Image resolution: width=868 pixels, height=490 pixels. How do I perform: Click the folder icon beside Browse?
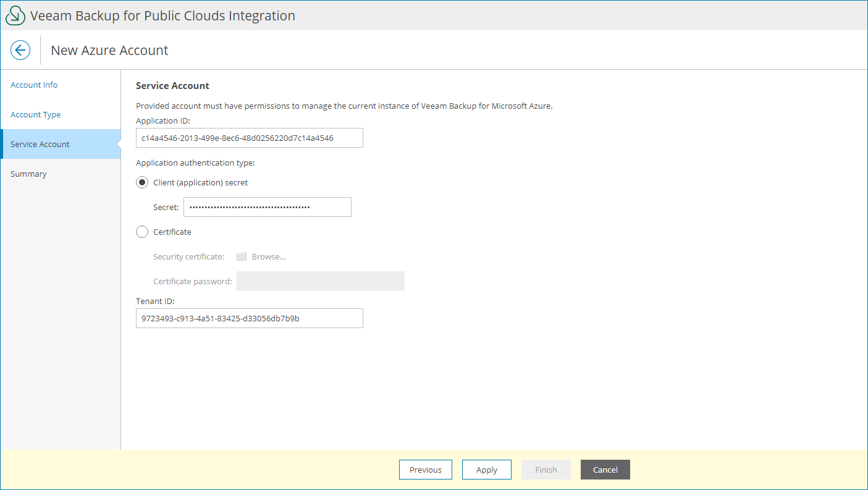[x=241, y=256]
